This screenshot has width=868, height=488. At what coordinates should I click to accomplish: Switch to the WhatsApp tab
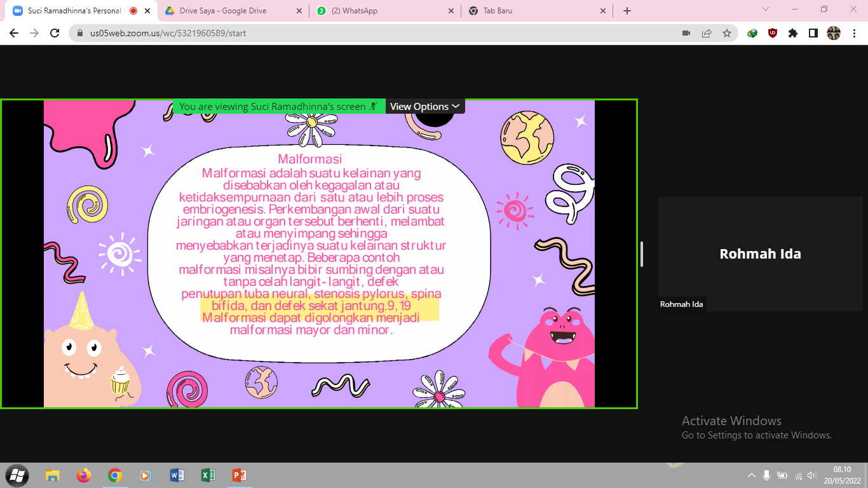click(385, 11)
